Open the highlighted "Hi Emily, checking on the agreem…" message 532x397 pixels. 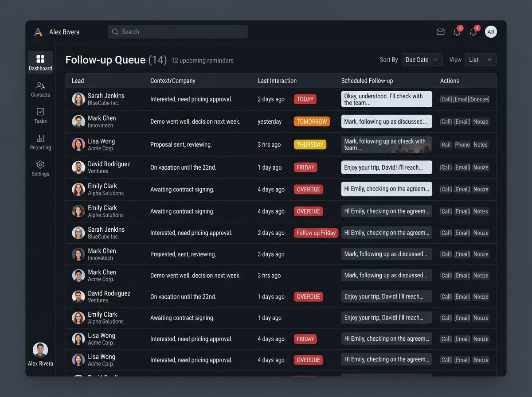[387, 189]
